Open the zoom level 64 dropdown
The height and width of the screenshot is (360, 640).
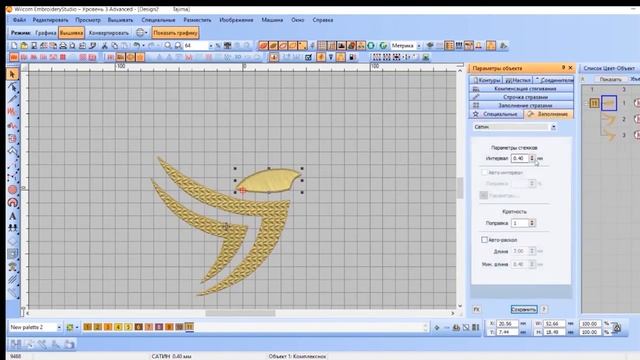pyautogui.click(x=211, y=46)
